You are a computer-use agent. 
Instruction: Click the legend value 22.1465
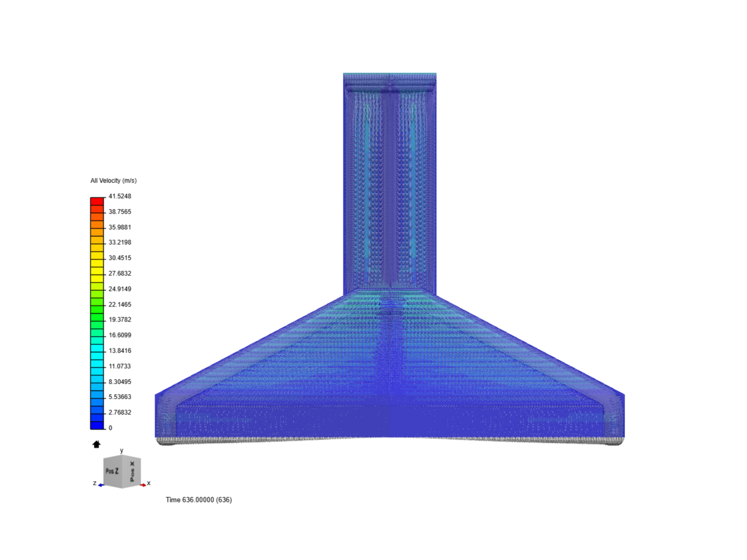120,304
